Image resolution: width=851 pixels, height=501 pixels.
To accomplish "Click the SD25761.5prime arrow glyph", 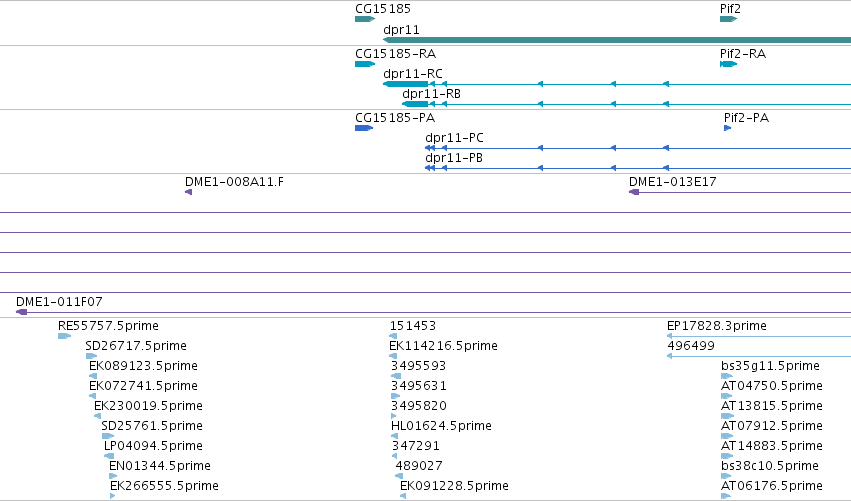I will (x=108, y=436).
